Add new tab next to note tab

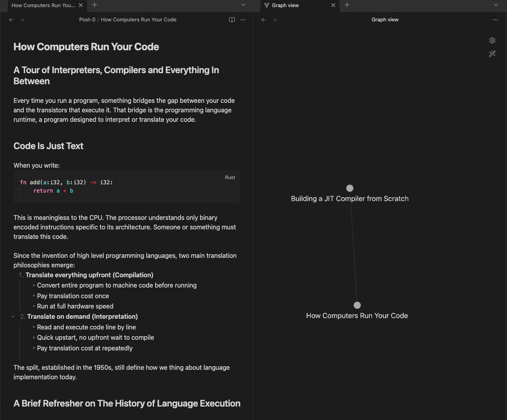95,5
